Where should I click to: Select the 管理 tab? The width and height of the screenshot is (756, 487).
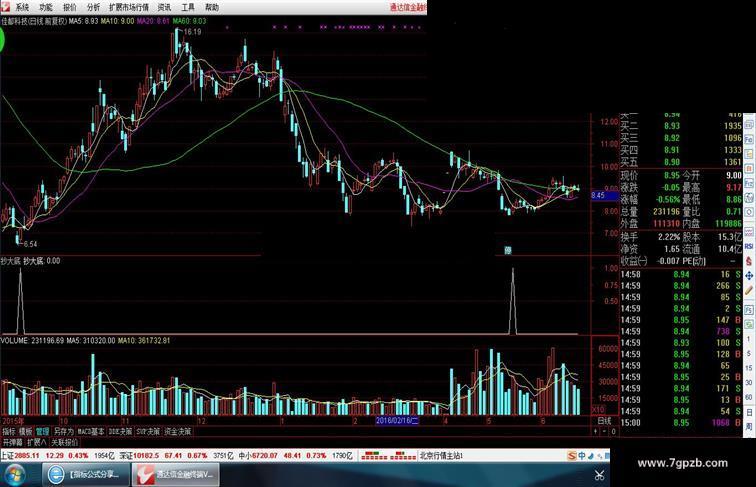click(42, 432)
